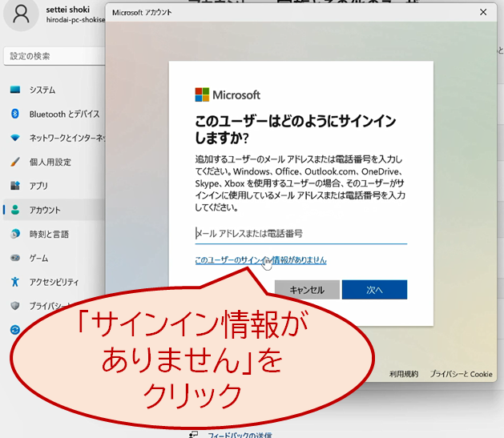The height and width of the screenshot is (438, 504).
Task: Click the サインイン情報がありません link
Action: click(260, 259)
